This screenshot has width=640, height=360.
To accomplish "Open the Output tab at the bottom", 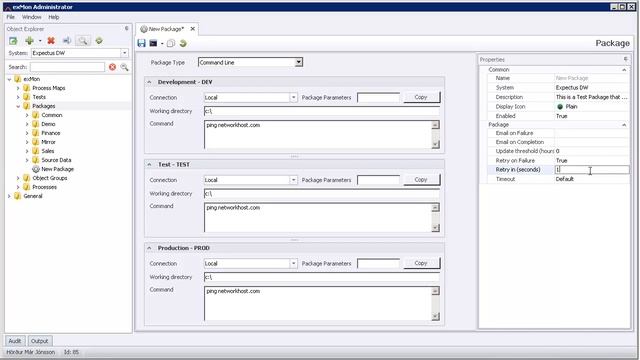I will (40, 341).
